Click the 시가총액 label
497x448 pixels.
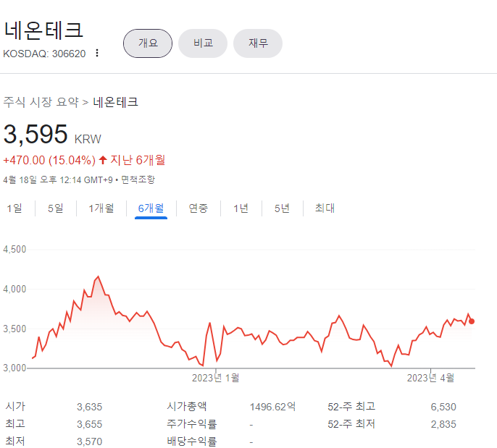coord(187,407)
